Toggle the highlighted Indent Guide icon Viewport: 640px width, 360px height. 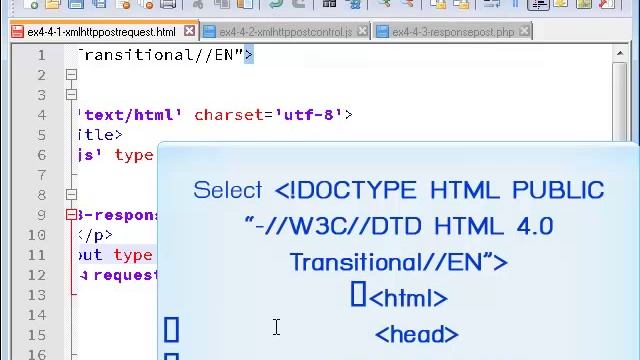[538, 4]
